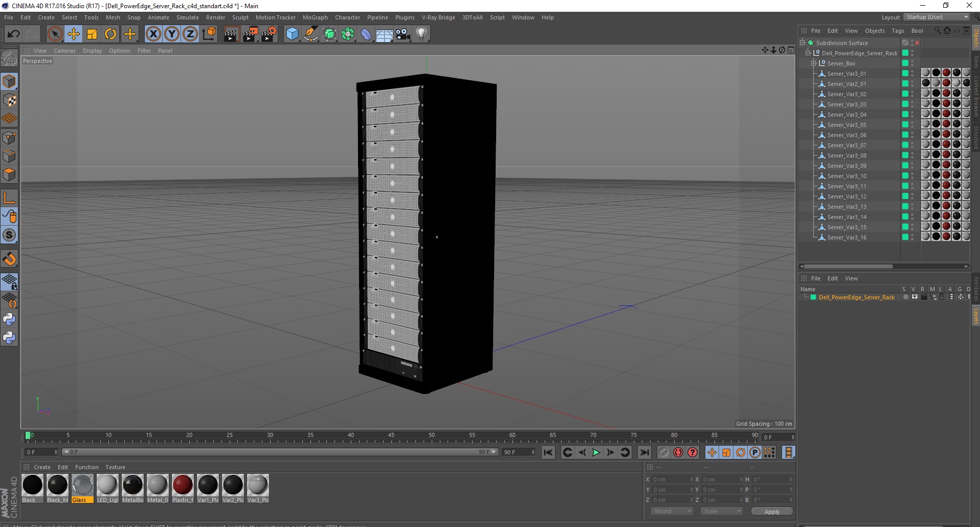Expand the Server_Box tree node
The image size is (980, 527).
tap(813, 63)
